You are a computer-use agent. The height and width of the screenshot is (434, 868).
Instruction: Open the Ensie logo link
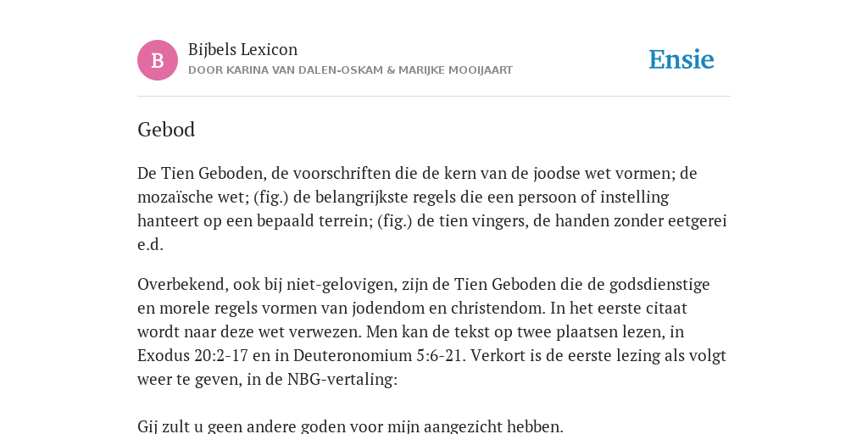682,60
